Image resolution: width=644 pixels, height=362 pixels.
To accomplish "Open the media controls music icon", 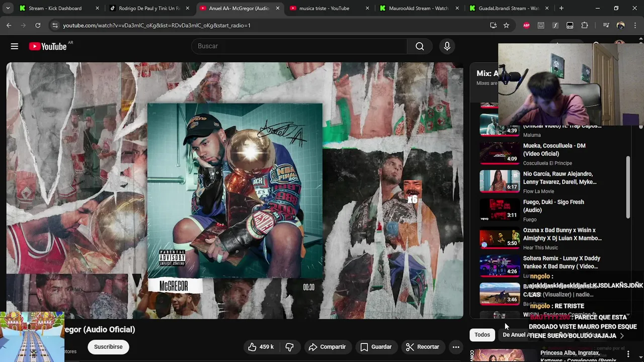I will click(606, 25).
